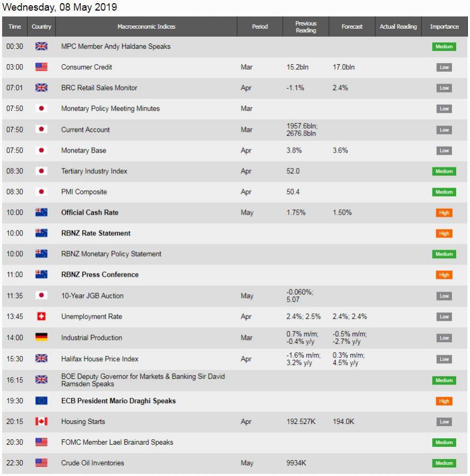
Task: Click the Time column header
Action: [x=14, y=27]
